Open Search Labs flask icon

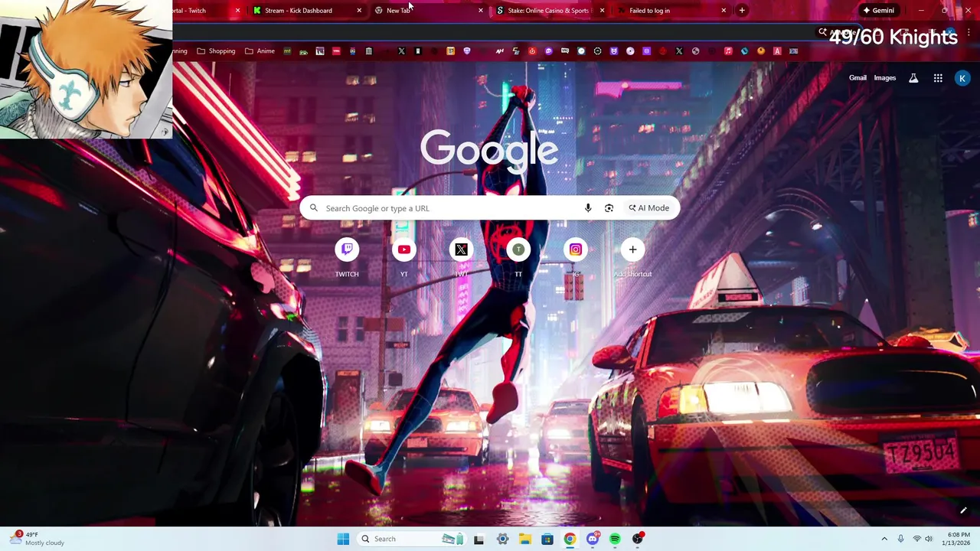coord(913,78)
